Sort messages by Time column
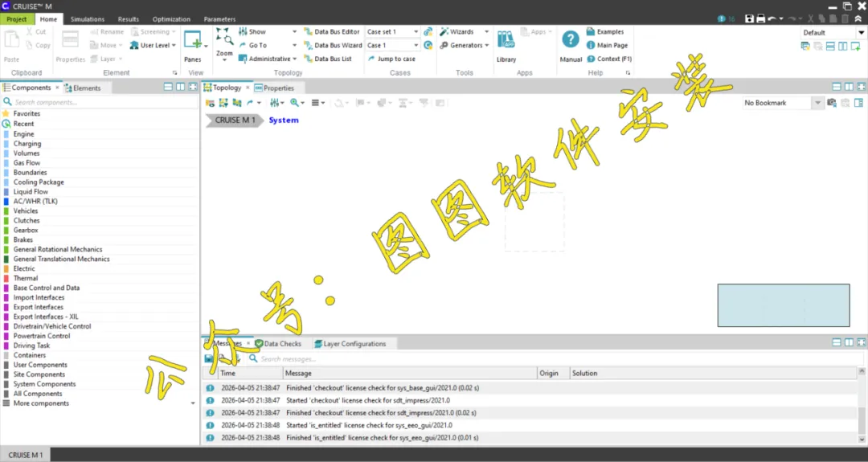868x462 pixels. pos(251,374)
